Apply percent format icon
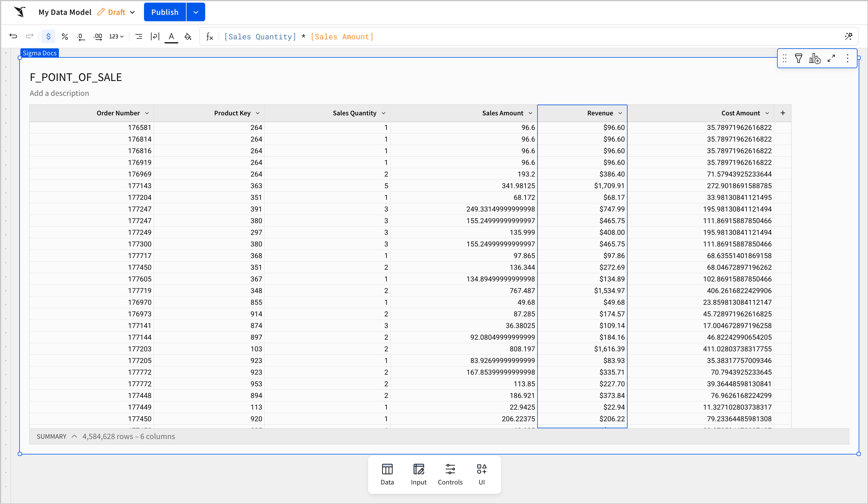868x504 pixels. pos(65,36)
